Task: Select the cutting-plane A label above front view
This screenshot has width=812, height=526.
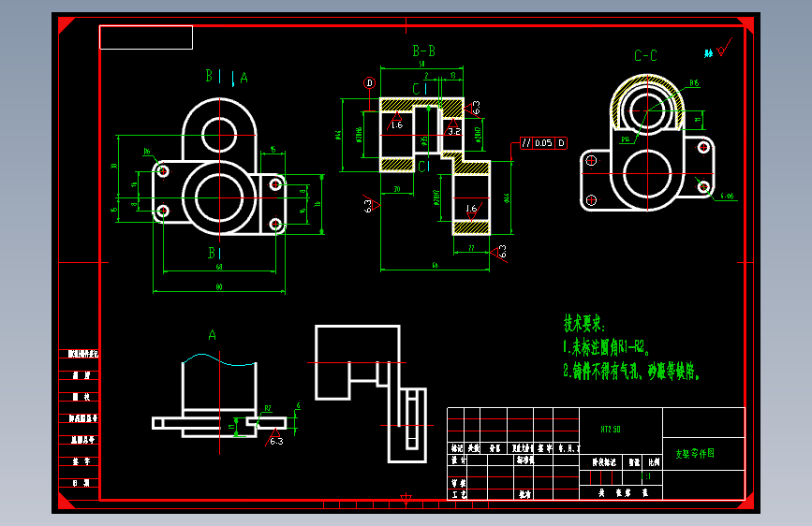Action: click(x=244, y=79)
